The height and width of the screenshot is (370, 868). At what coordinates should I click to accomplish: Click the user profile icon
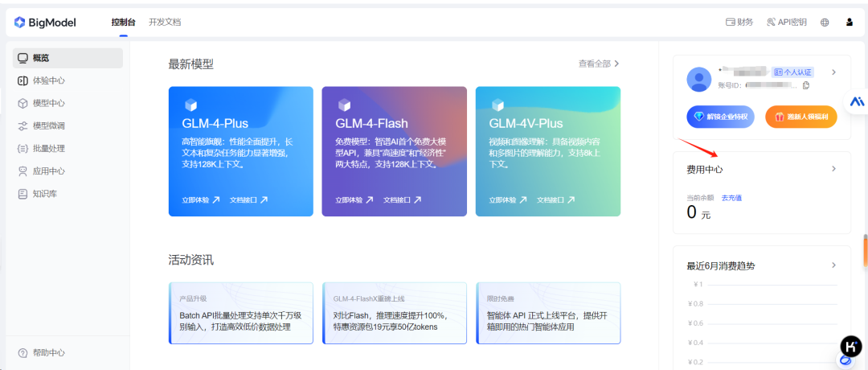[x=850, y=23]
